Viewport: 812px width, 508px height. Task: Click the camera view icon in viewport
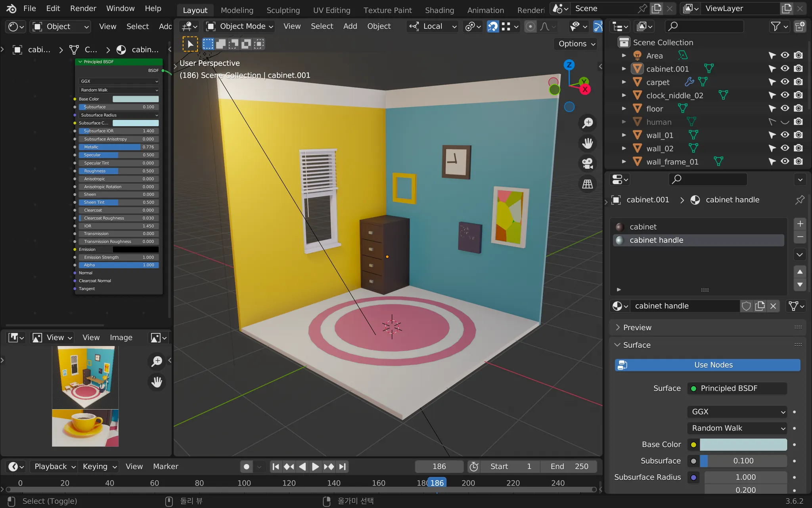(587, 163)
